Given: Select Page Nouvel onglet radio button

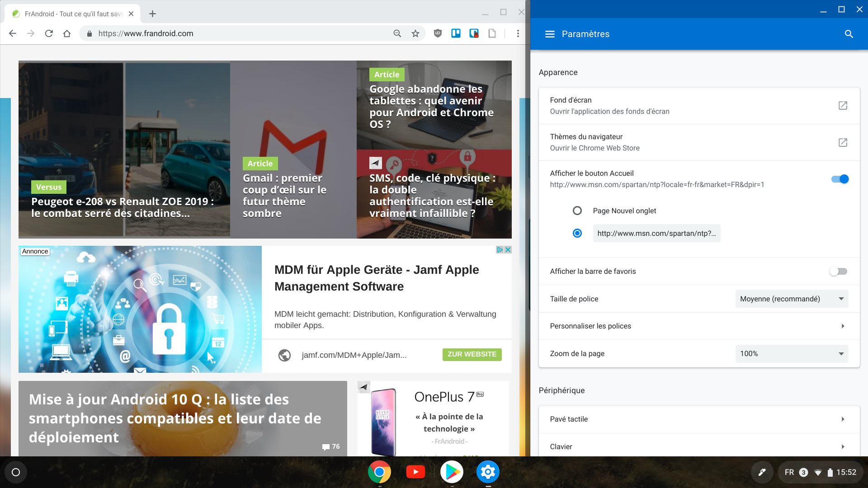Looking at the screenshot, I should coord(577,211).
